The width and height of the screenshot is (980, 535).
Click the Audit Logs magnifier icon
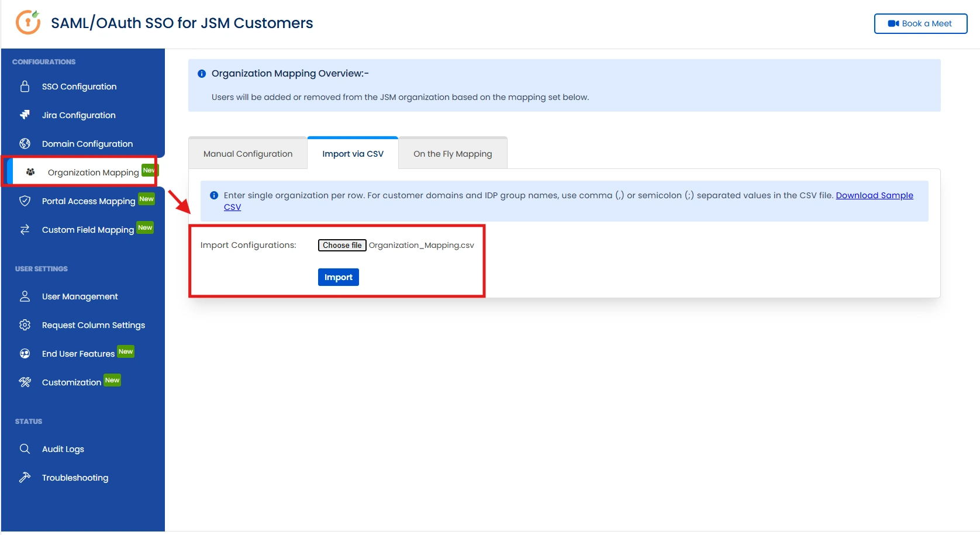25,449
